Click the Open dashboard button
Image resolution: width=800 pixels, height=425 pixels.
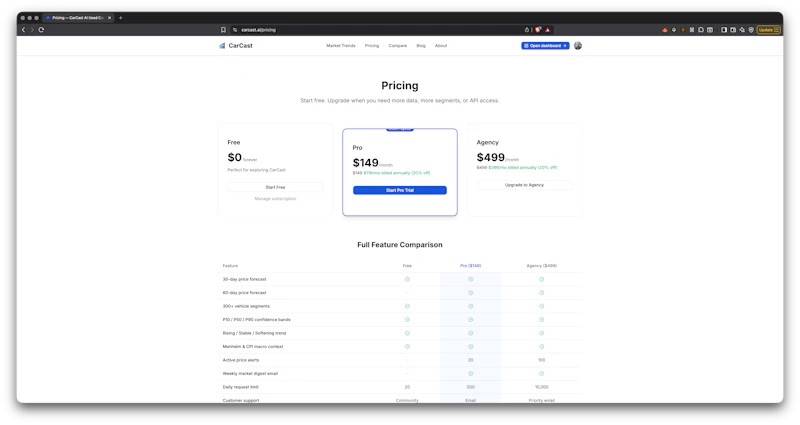point(545,46)
